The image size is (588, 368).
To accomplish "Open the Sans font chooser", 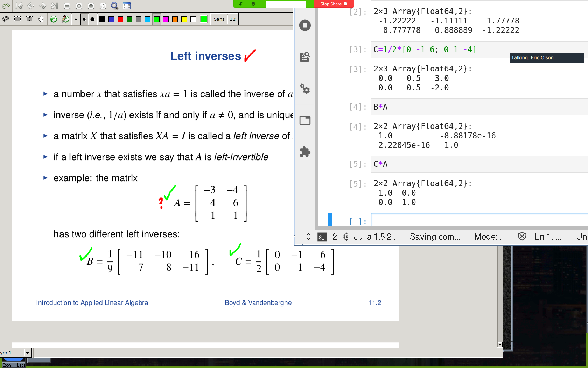I will point(219,19).
